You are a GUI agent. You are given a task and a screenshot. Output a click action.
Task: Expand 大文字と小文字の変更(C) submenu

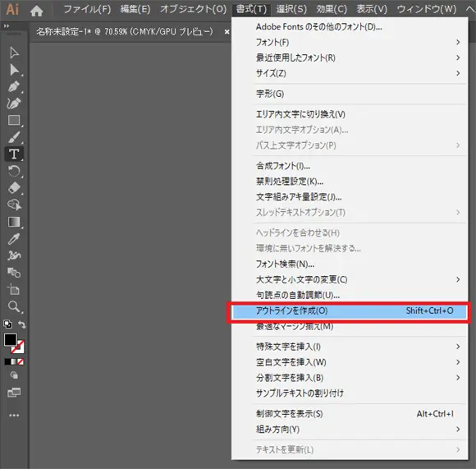[x=349, y=279]
